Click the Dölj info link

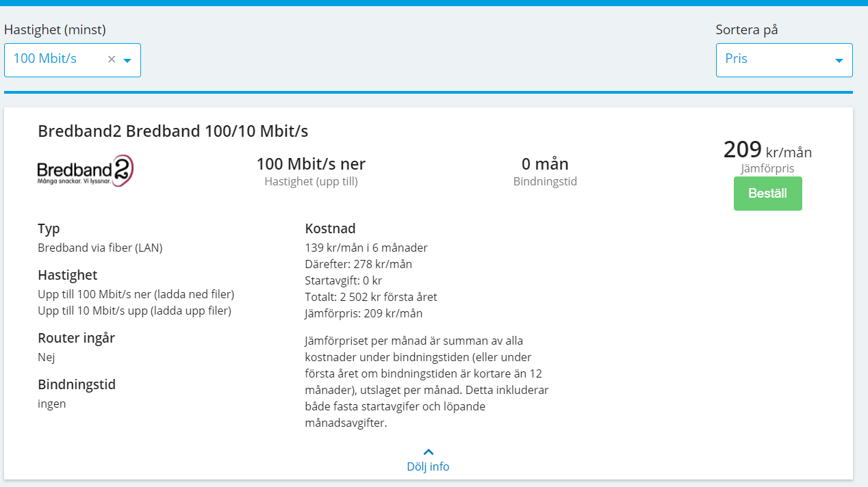click(x=428, y=466)
